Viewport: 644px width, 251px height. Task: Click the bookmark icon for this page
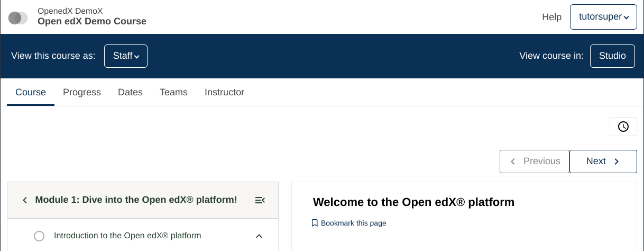[315, 223]
